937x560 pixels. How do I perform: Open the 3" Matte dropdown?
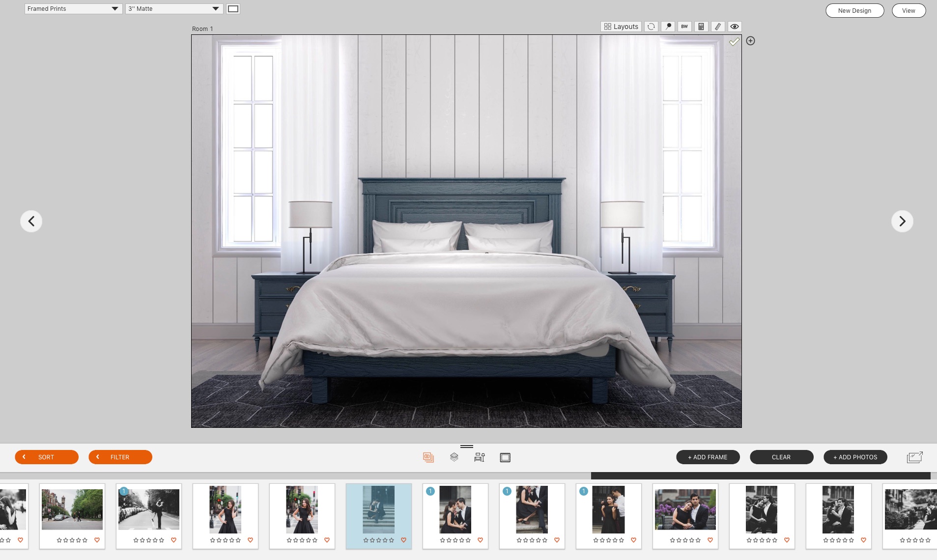(x=174, y=9)
